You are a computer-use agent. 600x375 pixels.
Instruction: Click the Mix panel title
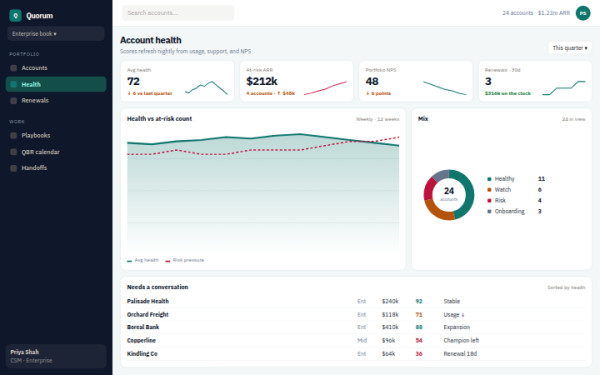[x=423, y=119]
